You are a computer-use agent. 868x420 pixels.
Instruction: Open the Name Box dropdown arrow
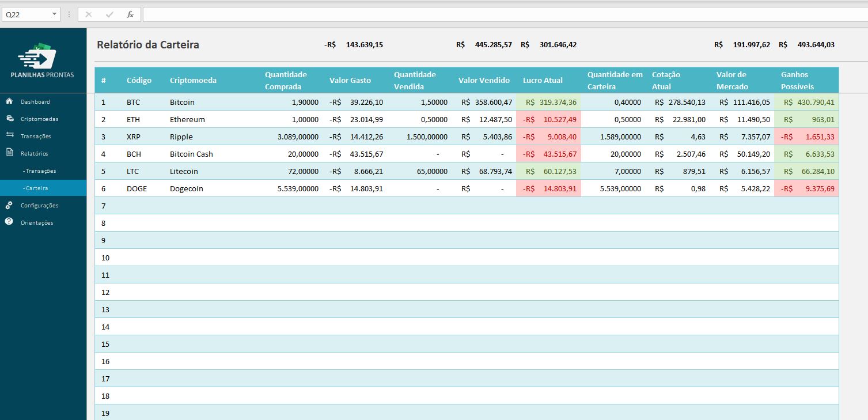55,14
